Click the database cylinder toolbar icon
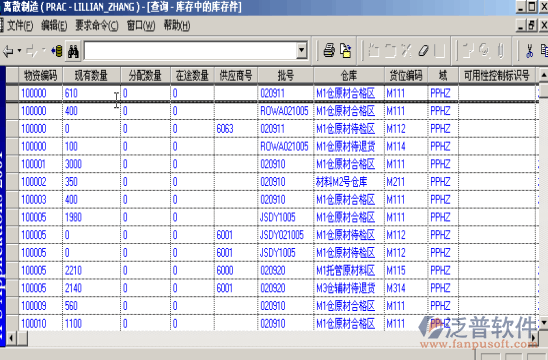The height and width of the screenshot is (360, 548). pos(57,51)
